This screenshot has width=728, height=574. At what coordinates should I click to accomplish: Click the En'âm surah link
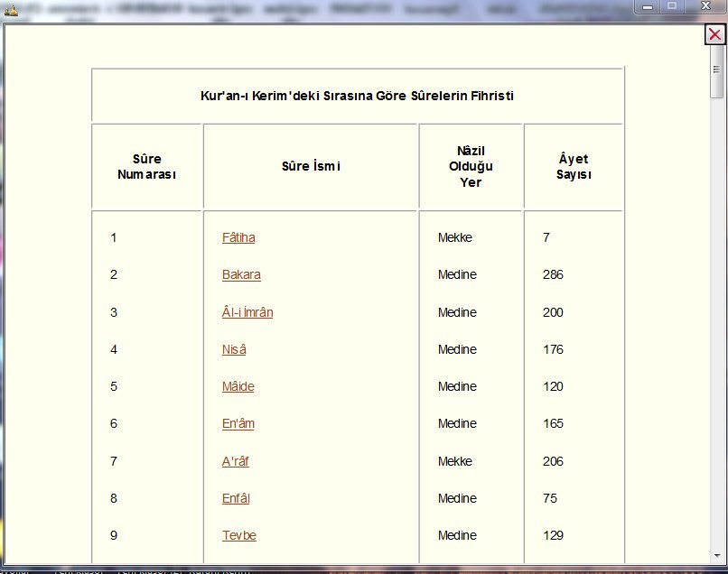tap(238, 423)
